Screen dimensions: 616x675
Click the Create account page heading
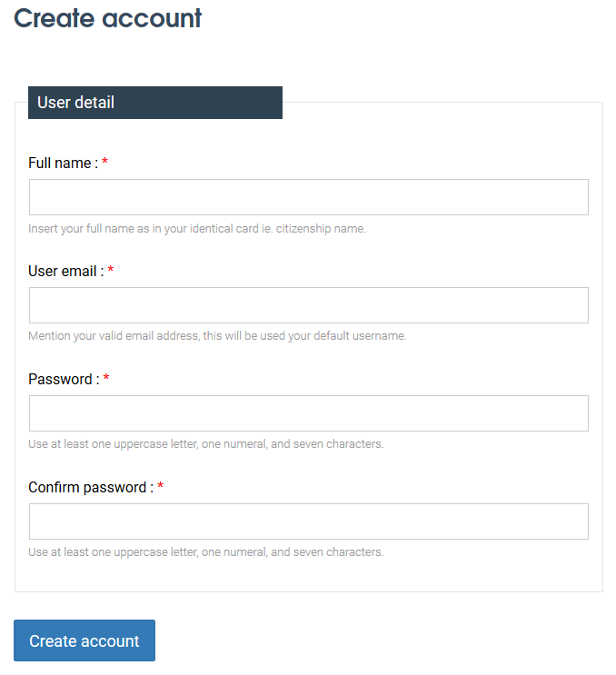click(x=107, y=18)
